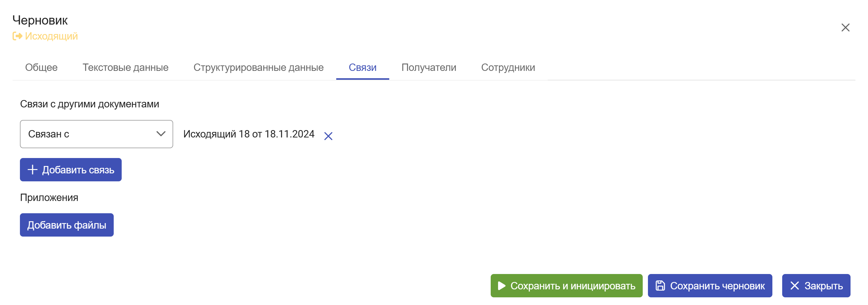Select the Связи tab
This screenshot has width=868, height=305.
pyautogui.click(x=363, y=68)
